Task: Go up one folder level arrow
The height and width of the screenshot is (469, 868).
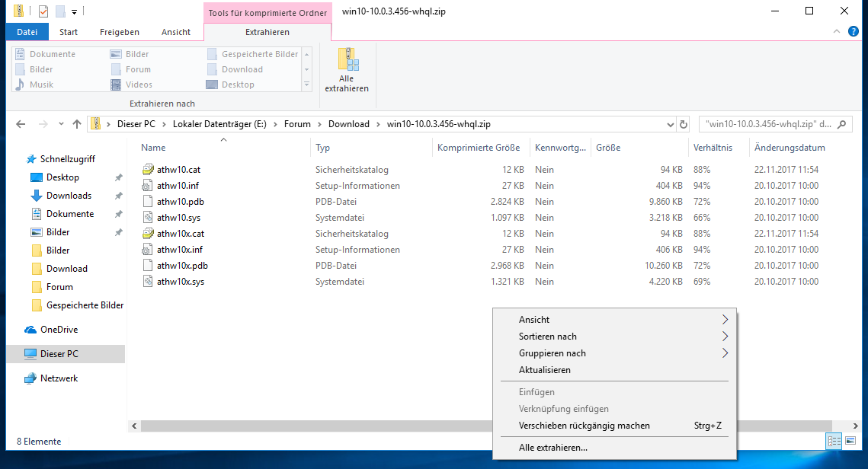Action: (x=77, y=124)
